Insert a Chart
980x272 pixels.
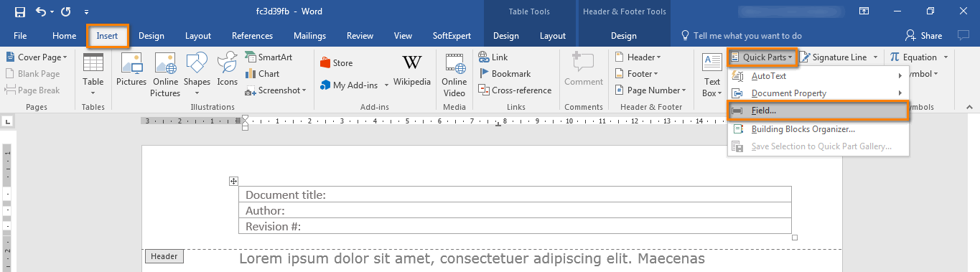[262, 73]
